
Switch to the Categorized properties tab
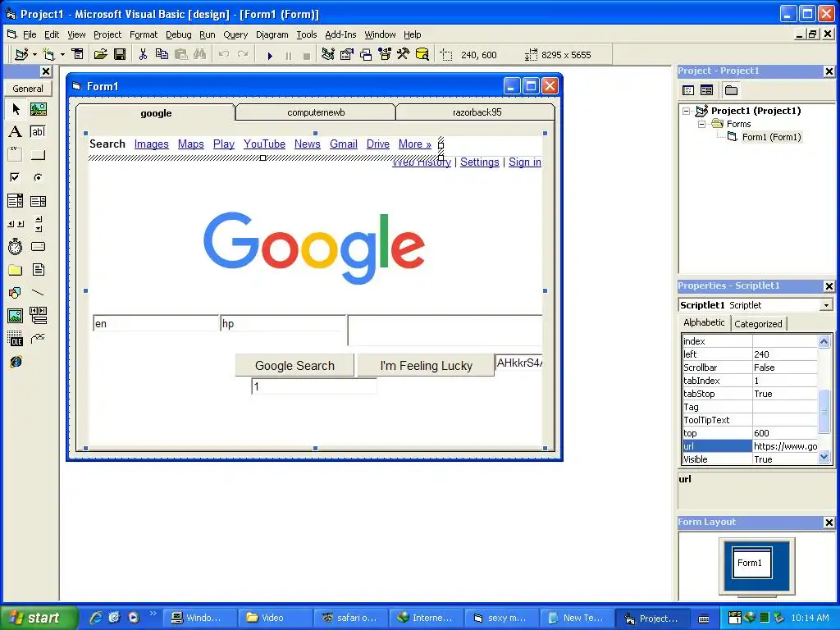(758, 323)
